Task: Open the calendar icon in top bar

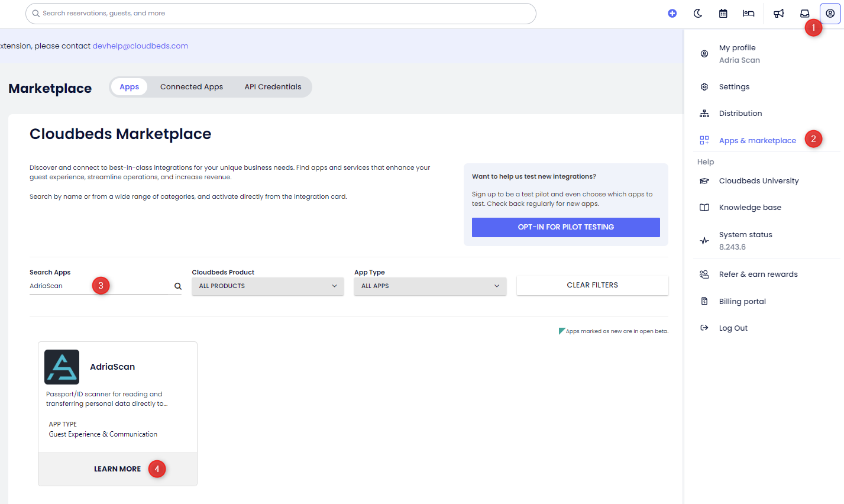Action: [723, 13]
